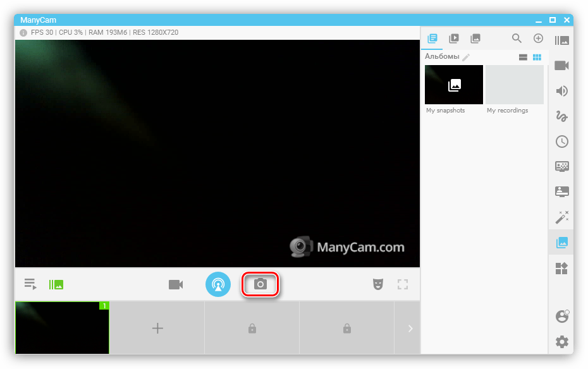Take a snapshot with the camera button
Viewport: 588px width, 369px height.
tap(260, 284)
